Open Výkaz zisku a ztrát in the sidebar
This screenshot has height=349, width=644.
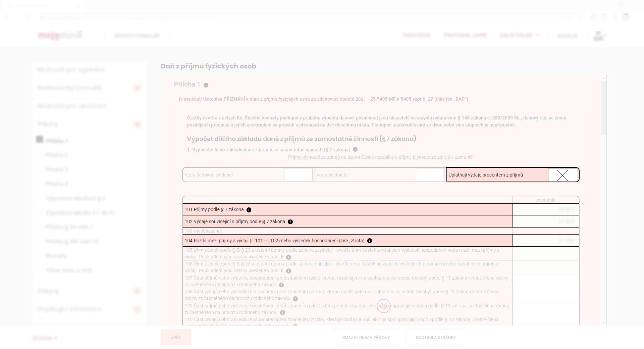(x=69, y=270)
